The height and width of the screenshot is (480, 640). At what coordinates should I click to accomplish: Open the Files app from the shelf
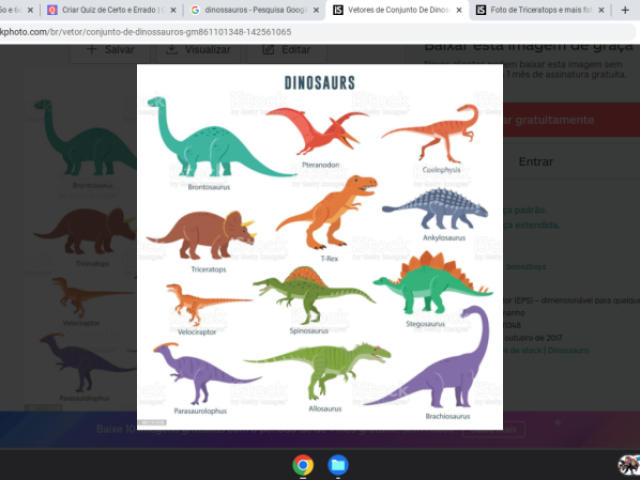click(338, 465)
